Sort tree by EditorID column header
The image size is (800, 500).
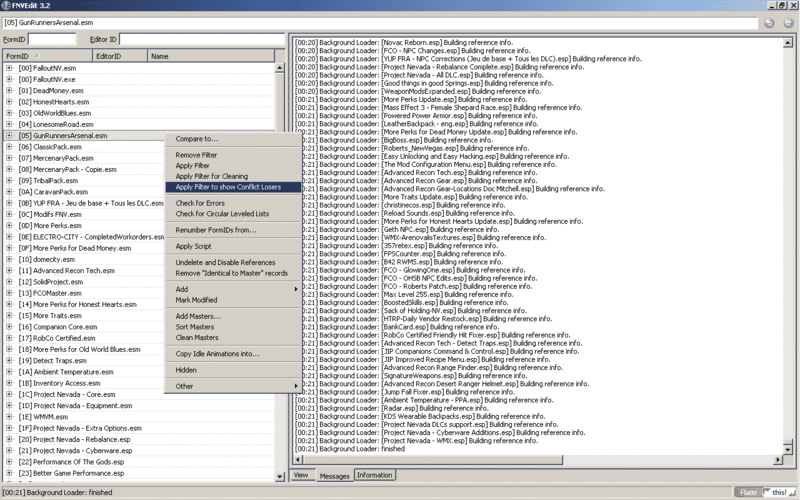pos(120,56)
